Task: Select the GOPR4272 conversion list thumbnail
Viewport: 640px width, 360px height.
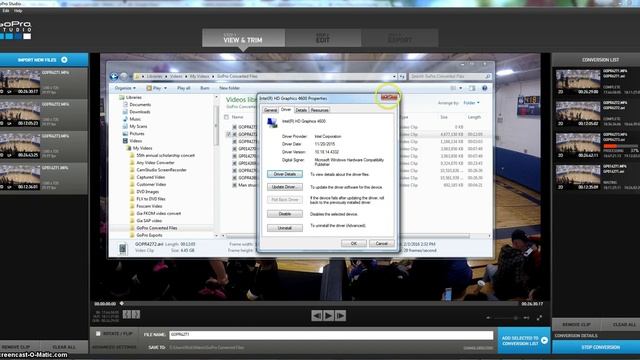Action: (578, 113)
